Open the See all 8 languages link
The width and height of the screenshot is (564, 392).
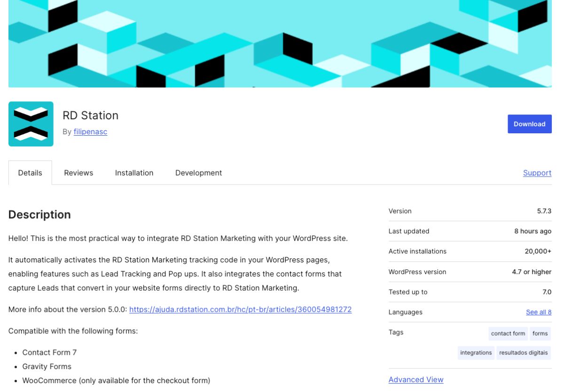click(539, 312)
